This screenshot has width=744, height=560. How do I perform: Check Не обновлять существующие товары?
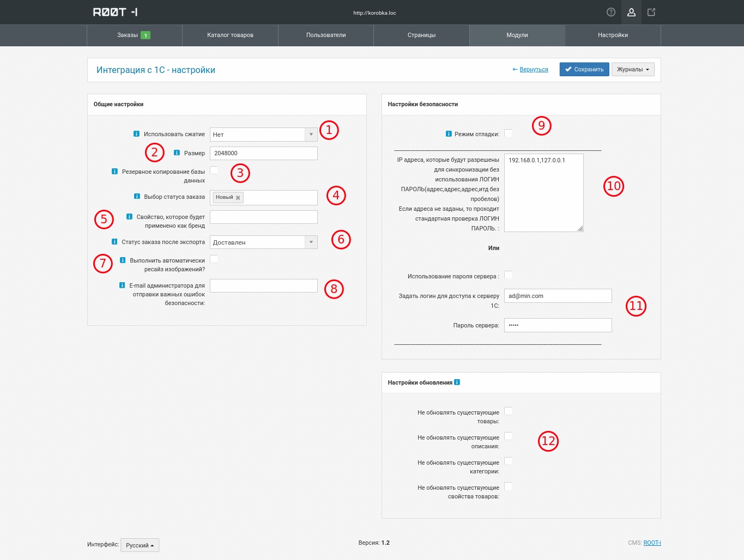click(508, 411)
